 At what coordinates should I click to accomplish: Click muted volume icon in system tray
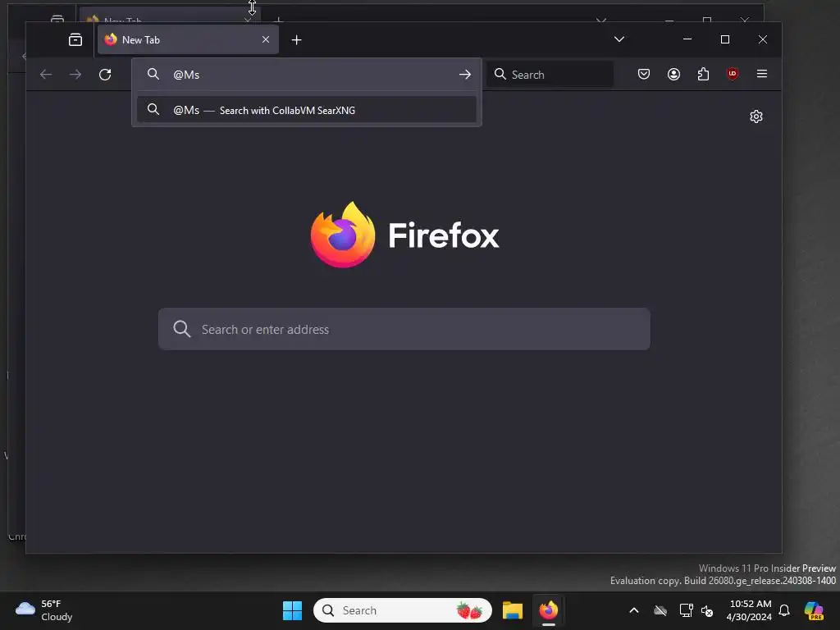click(708, 610)
